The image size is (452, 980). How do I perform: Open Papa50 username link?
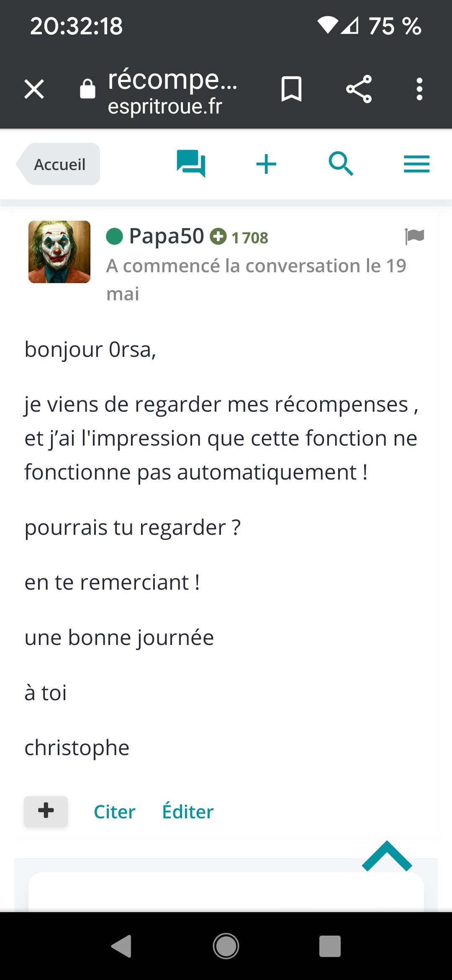tap(166, 236)
